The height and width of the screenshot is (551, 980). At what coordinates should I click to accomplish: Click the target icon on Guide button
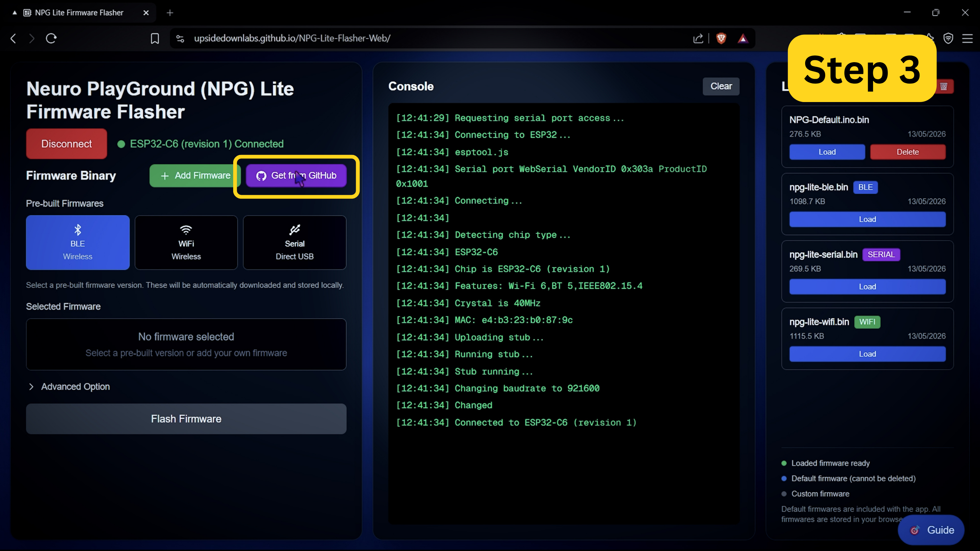pyautogui.click(x=915, y=530)
